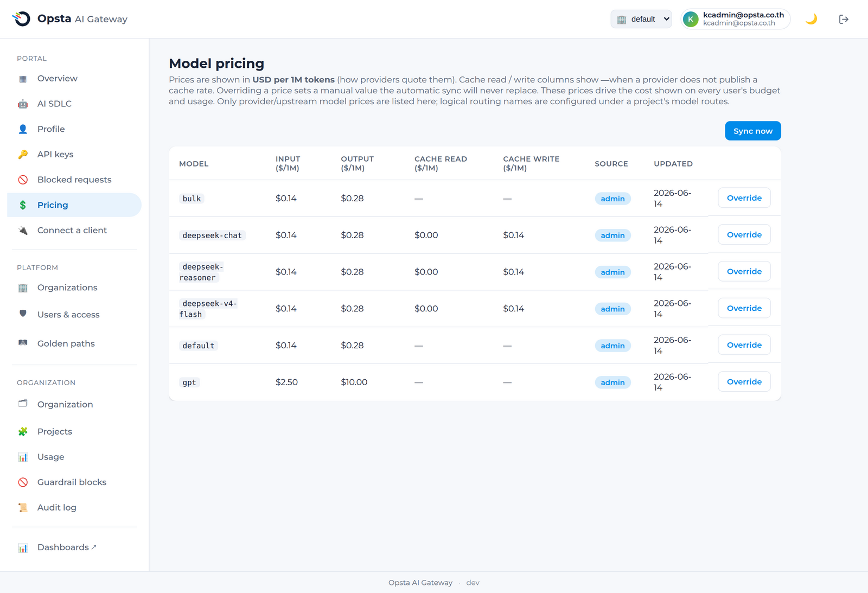The height and width of the screenshot is (593, 868).
Task: Click the Guardrail blocks prohibited icon
Action: point(23,482)
